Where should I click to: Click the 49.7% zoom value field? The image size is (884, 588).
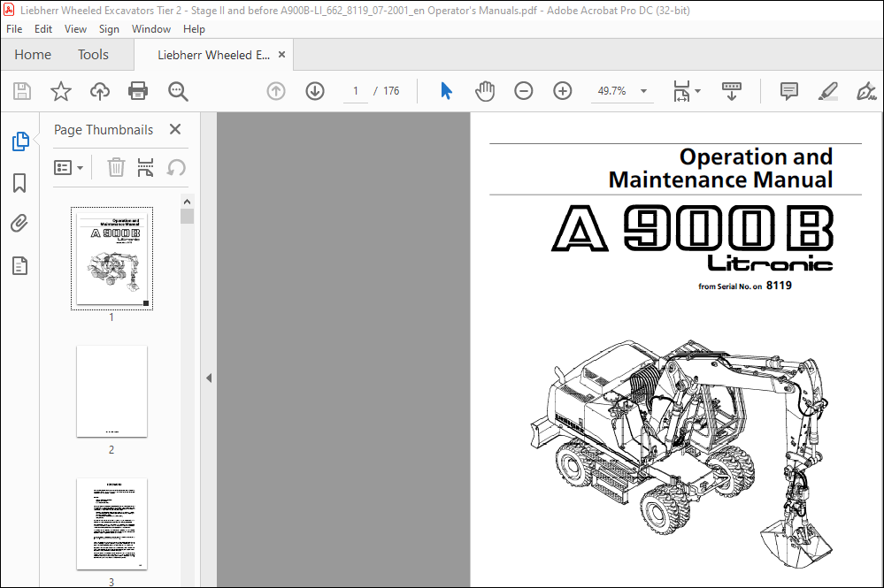611,91
